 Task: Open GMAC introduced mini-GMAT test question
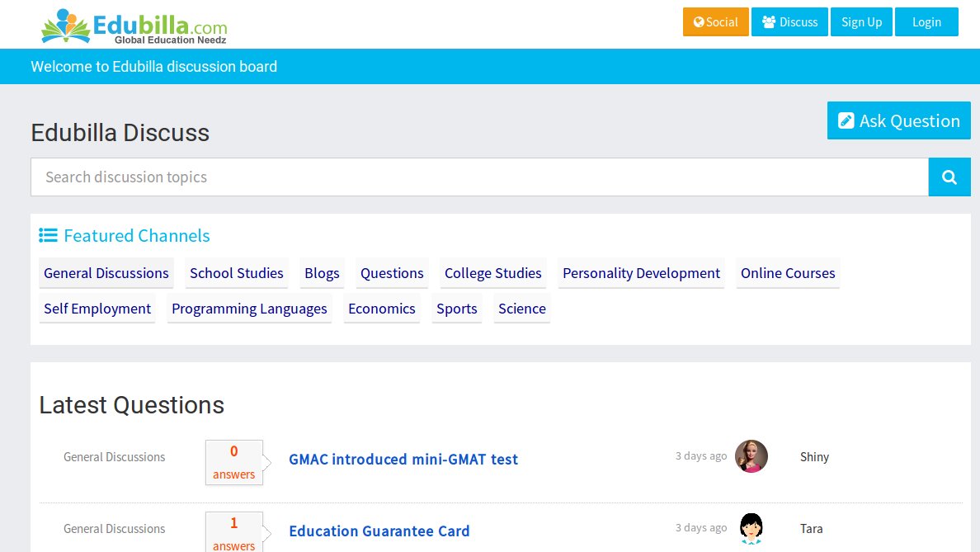coord(403,460)
